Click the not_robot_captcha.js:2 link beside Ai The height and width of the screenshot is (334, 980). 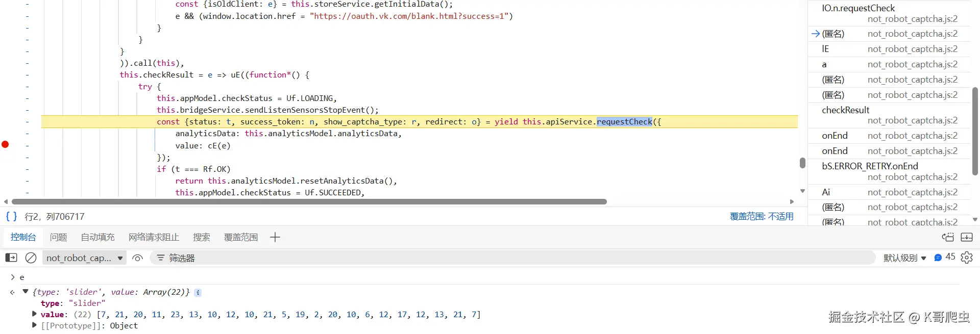pyautogui.click(x=913, y=192)
